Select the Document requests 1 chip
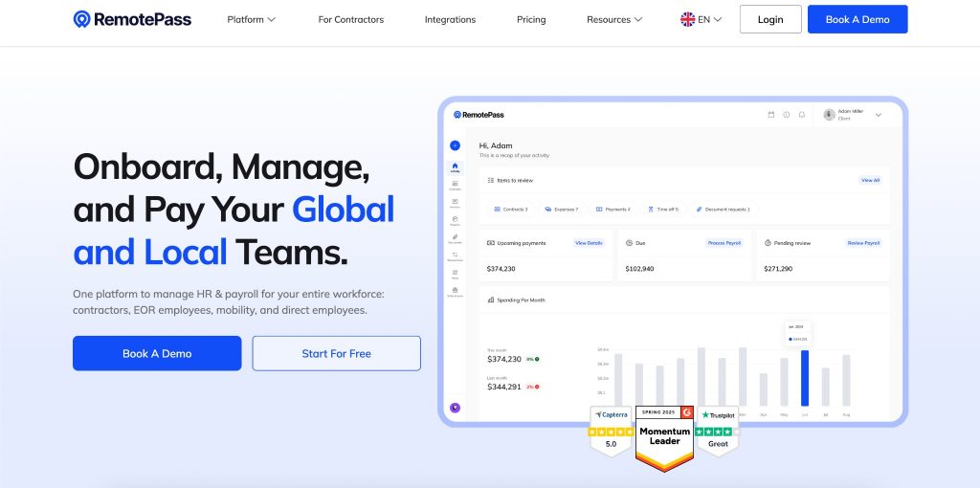The width and height of the screenshot is (980, 488). tap(724, 210)
